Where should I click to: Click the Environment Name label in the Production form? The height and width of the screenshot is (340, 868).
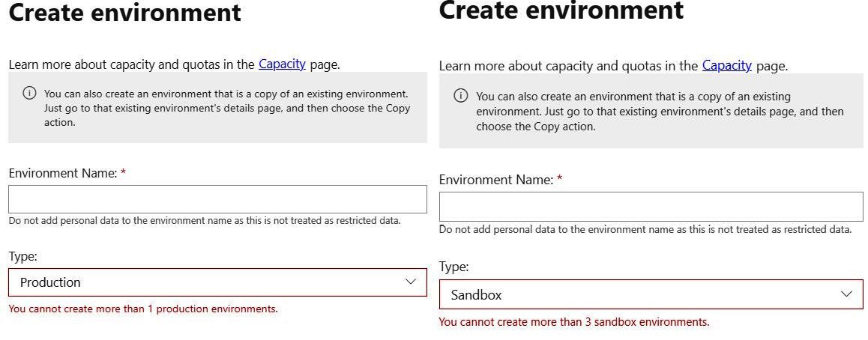click(62, 173)
